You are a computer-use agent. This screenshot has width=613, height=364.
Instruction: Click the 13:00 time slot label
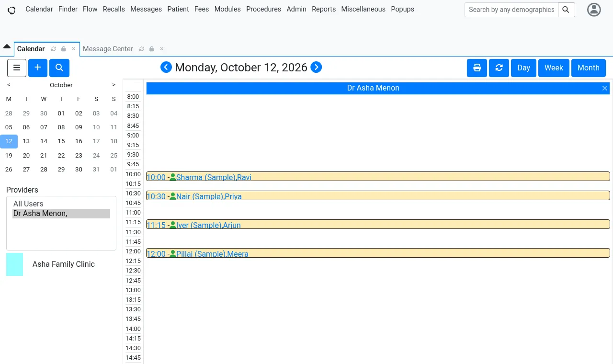(x=133, y=290)
